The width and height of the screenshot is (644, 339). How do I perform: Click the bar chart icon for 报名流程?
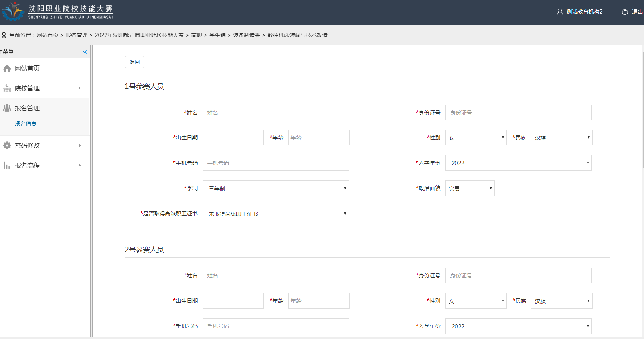click(x=7, y=165)
